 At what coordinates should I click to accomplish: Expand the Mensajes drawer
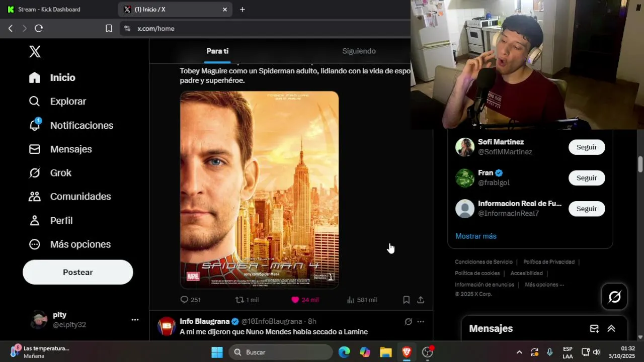tap(611, 328)
